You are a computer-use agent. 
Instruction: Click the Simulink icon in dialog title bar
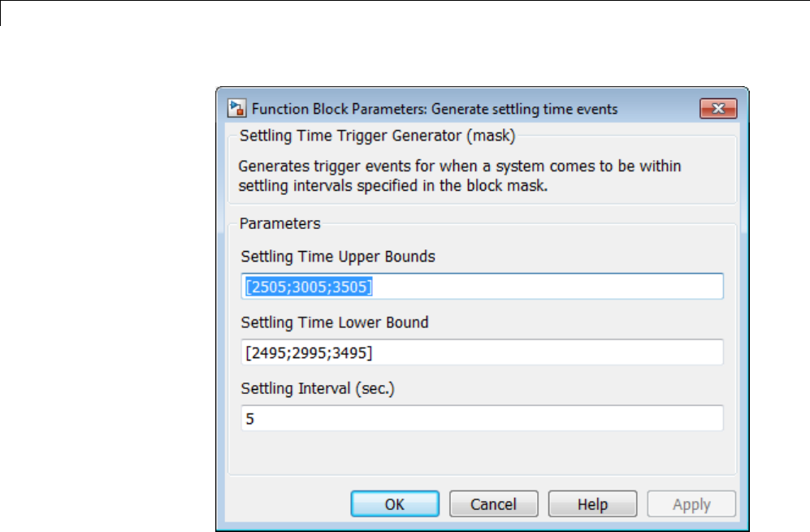(237, 108)
